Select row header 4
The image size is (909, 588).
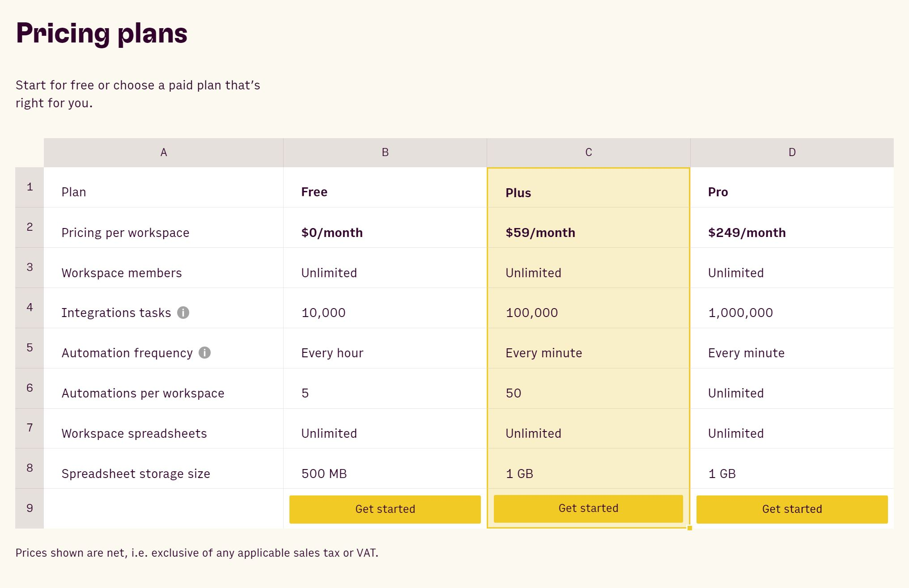click(30, 308)
